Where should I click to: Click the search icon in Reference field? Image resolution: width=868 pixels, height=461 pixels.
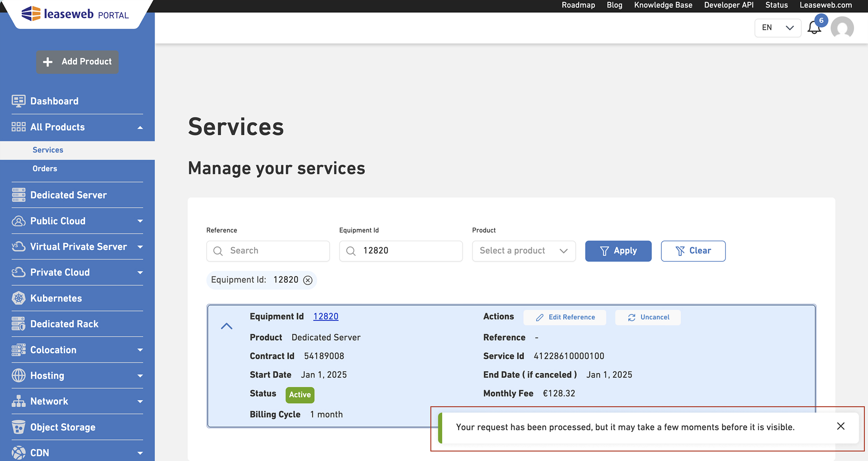(218, 251)
